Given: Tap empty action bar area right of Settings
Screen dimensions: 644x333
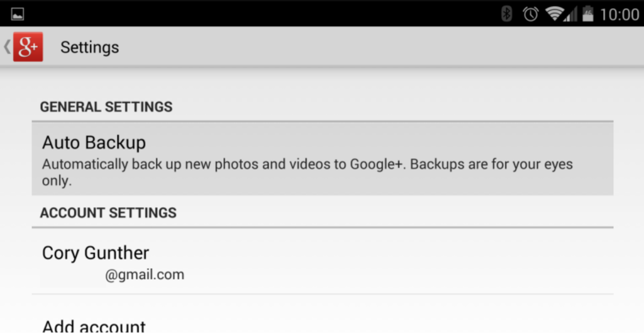Looking at the screenshot, I should (377, 48).
